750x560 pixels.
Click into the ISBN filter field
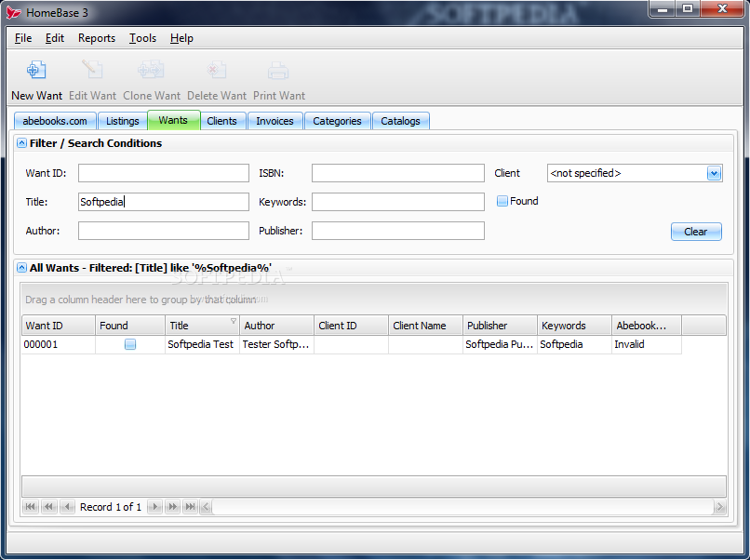[x=398, y=173]
